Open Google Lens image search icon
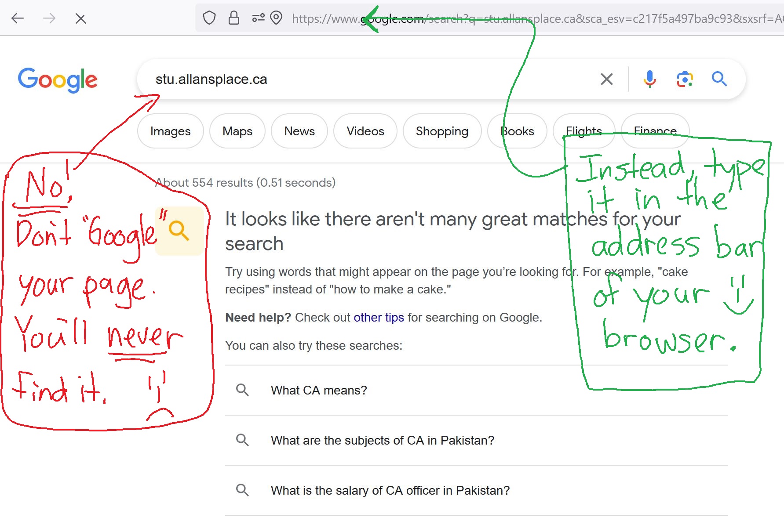 [x=685, y=79]
